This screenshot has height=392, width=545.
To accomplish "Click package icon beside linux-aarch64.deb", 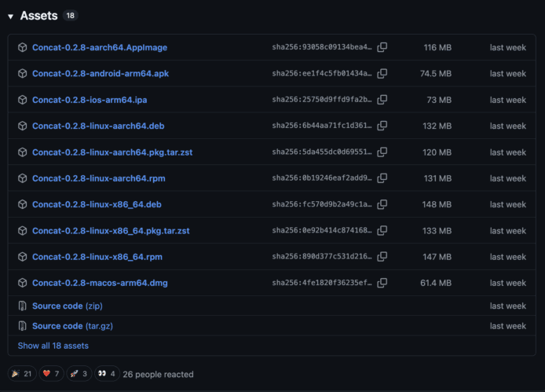I will (x=22, y=126).
